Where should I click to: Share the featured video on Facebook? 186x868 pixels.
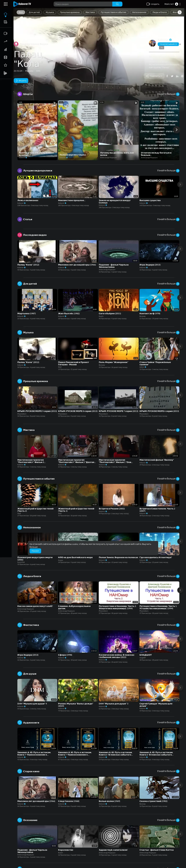(167, 76)
